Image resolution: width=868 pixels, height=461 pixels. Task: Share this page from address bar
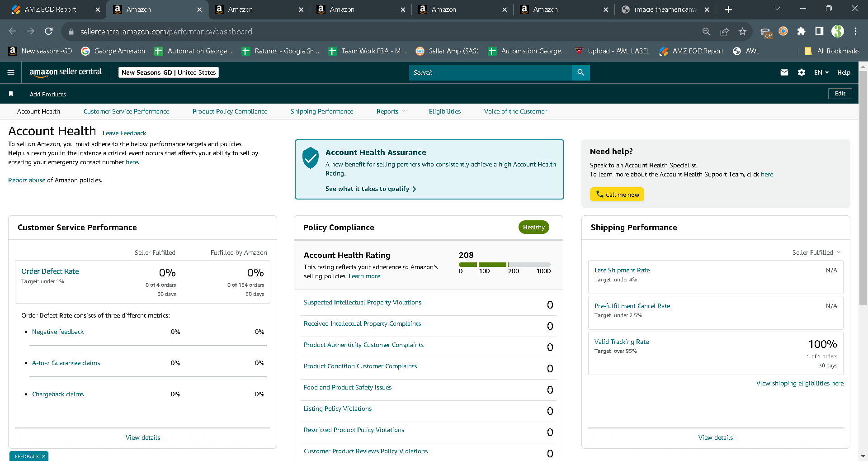coord(724,31)
